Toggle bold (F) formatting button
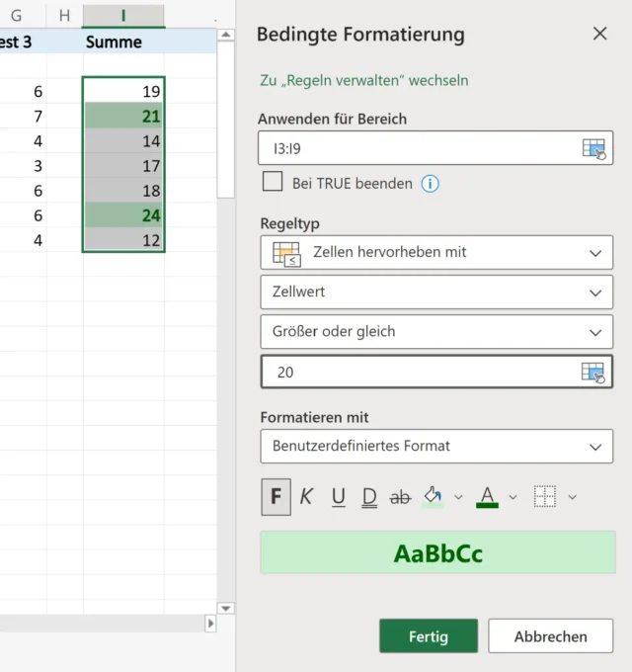Image resolution: width=632 pixels, height=672 pixels. tap(276, 497)
